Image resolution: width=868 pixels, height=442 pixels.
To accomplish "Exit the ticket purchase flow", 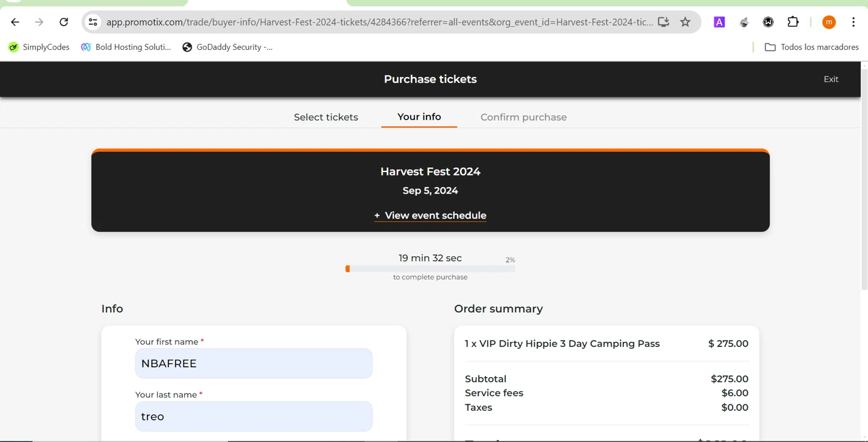I will 831,79.
